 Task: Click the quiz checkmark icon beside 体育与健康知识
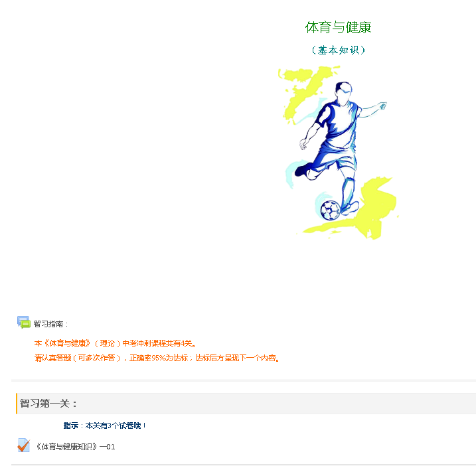pos(24,445)
